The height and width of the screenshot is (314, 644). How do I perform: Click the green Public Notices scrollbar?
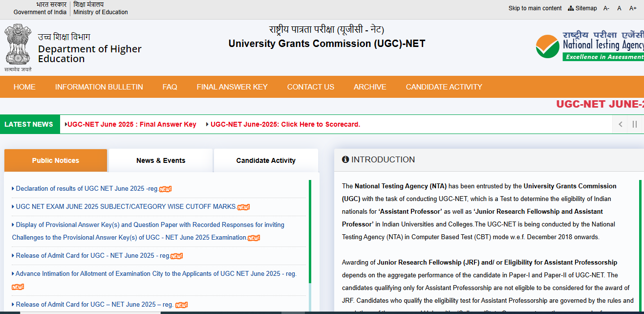(x=310, y=231)
